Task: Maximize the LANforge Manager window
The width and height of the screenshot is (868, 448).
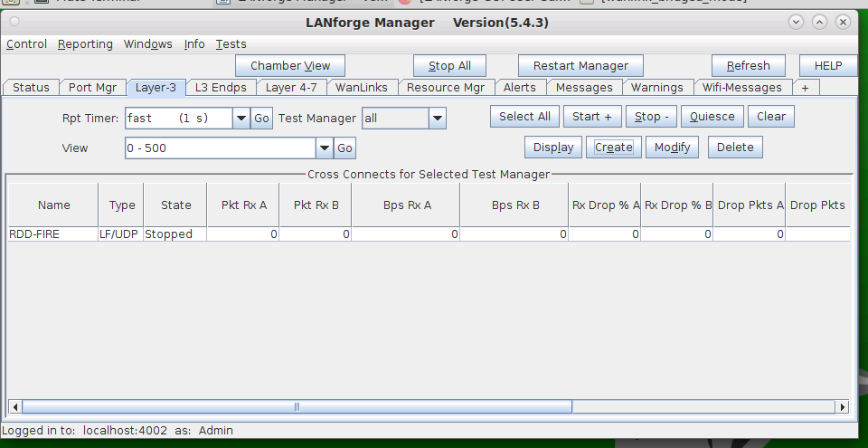Action: coord(819,23)
